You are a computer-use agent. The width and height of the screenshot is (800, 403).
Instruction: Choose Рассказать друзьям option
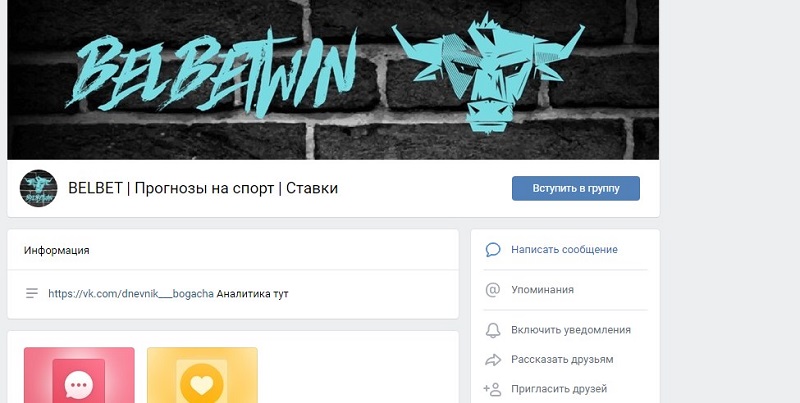(562, 360)
